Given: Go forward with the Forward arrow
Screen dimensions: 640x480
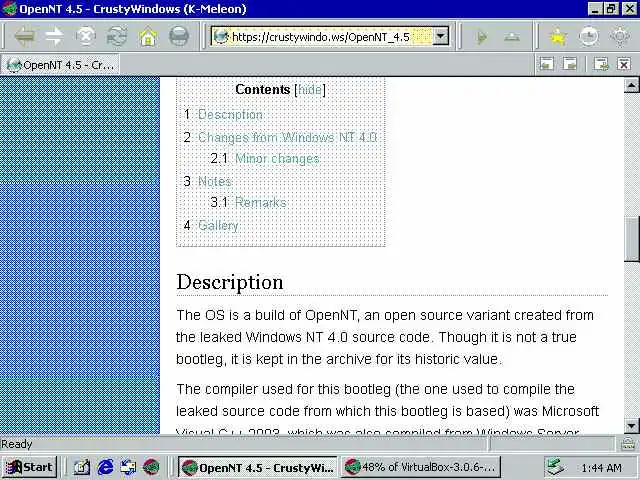Looking at the screenshot, I should point(54,37).
